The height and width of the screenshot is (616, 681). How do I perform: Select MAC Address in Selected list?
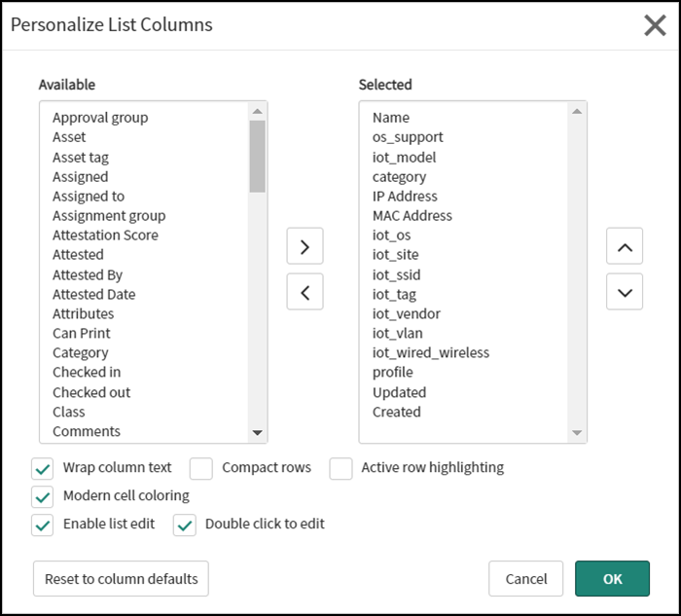point(412,216)
